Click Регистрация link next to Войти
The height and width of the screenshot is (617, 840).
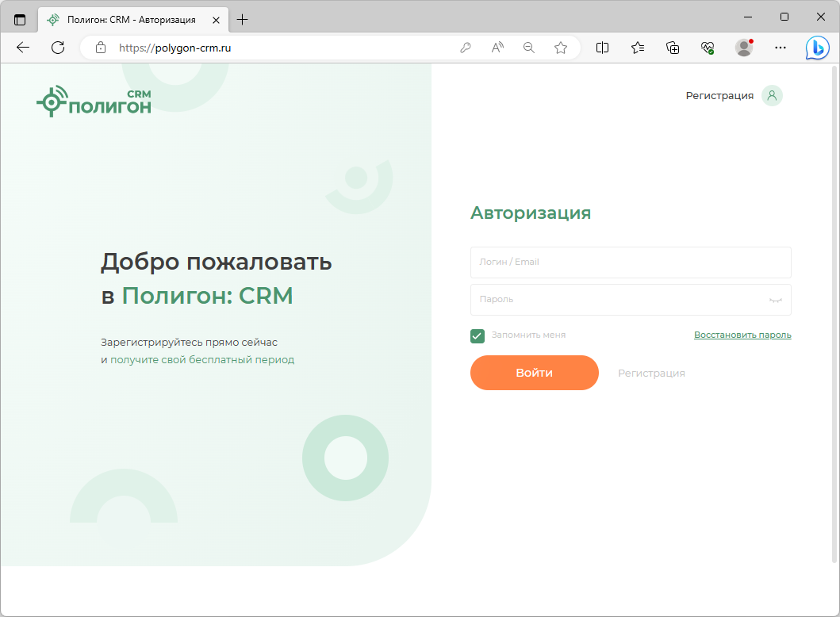(651, 374)
